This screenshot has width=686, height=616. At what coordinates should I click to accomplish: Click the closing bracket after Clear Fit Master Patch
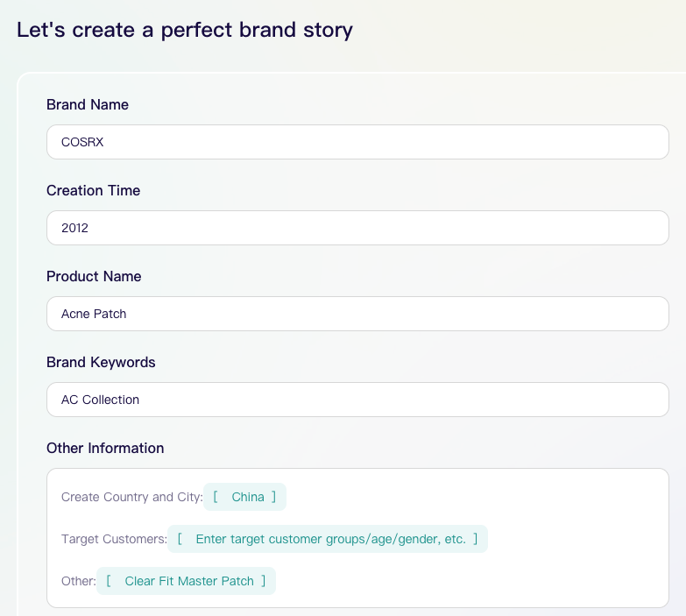click(264, 581)
